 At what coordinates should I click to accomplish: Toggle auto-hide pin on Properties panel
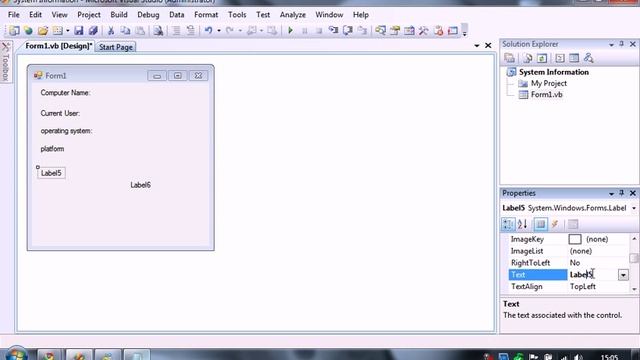622,193
